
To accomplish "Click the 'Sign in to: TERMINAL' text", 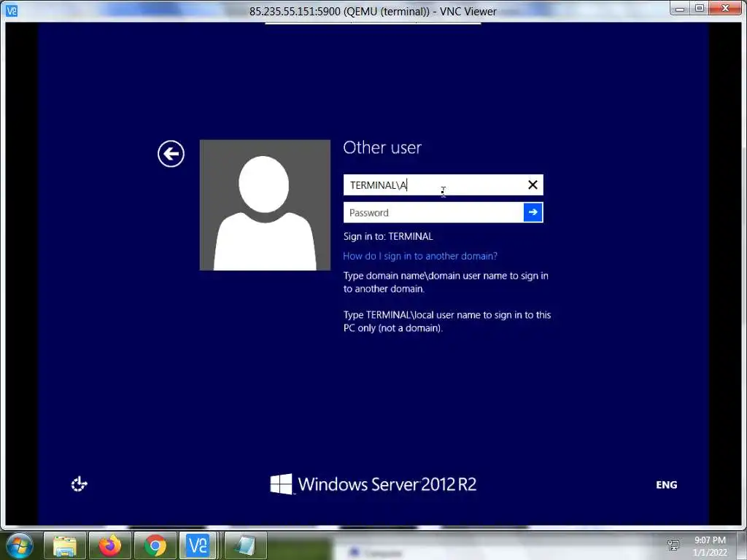I will coord(388,237).
